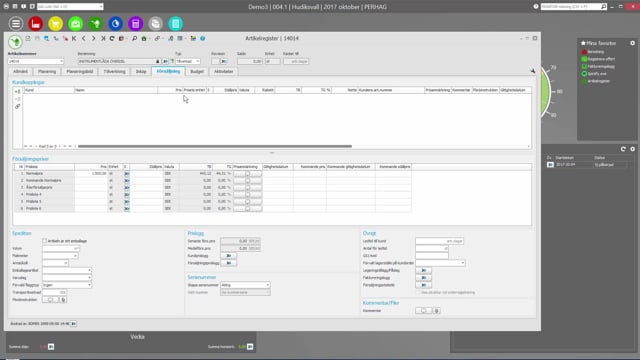
Task: Open the Artikelnummer dropdown
Action: coord(61,61)
